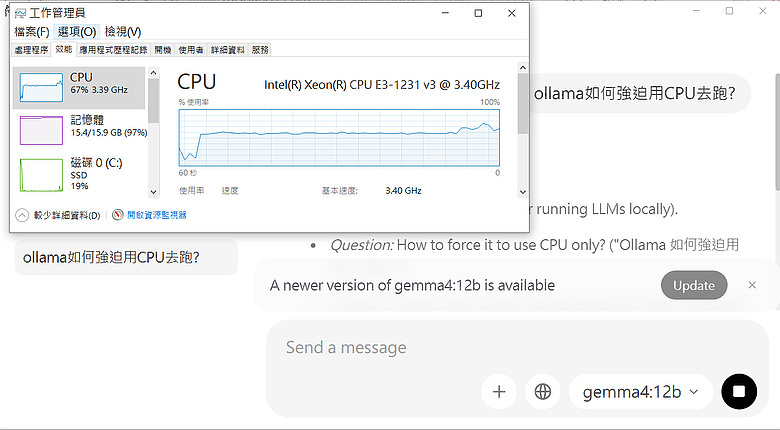Click the 開啟資源監視器 link
This screenshot has width=780, height=430.
click(157, 215)
